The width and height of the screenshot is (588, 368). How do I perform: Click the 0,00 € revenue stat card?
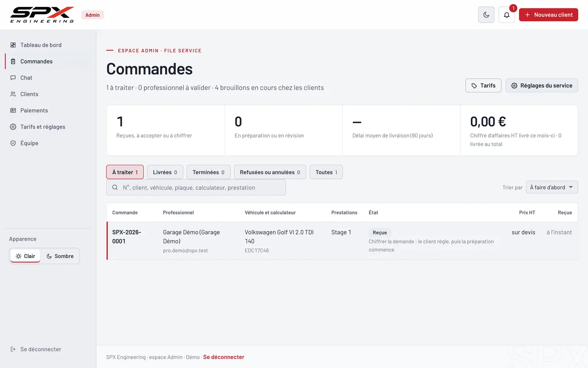pos(519,130)
